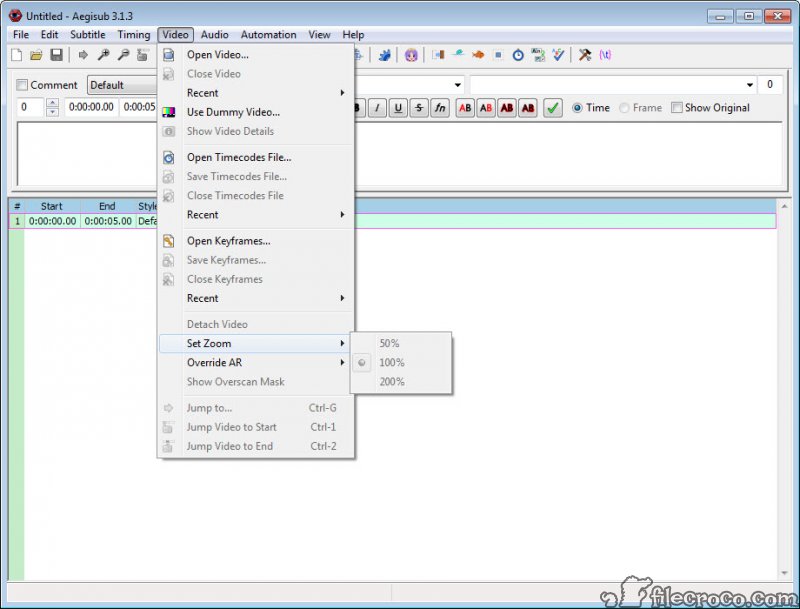Open the View menu
Image resolution: width=800 pixels, height=609 pixels.
coord(319,35)
